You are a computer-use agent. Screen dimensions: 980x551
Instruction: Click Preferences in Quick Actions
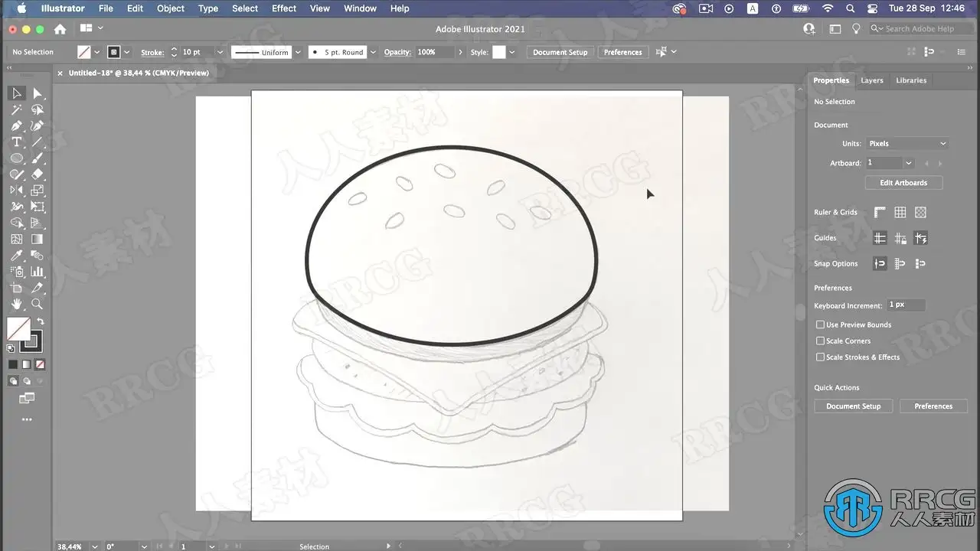[933, 406]
